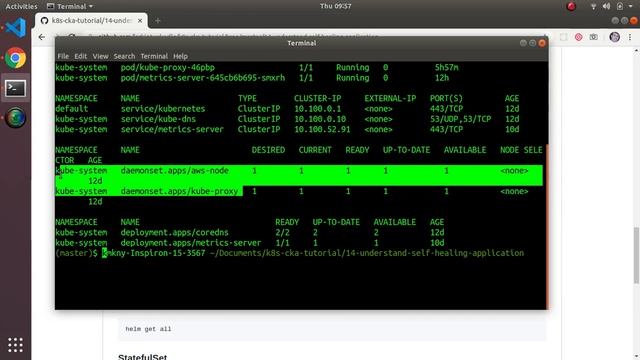Open the Chrome profile avatar
640x360 pixels.
click(615, 37)
